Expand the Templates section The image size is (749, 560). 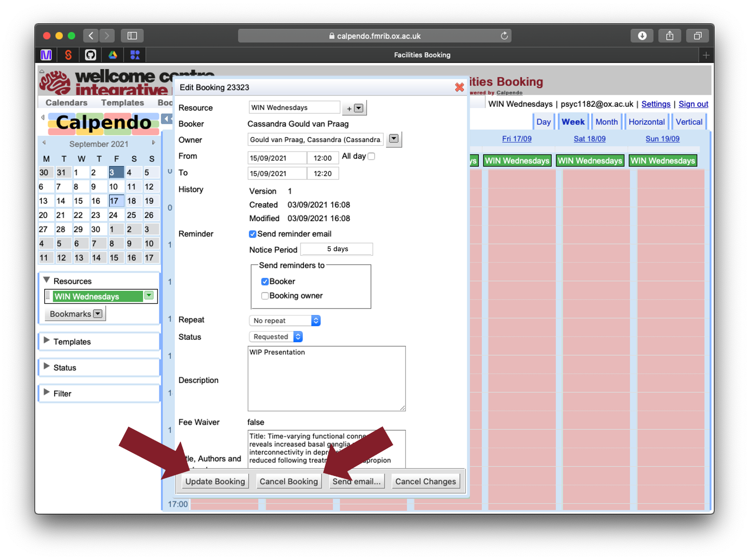pos(47,341)
